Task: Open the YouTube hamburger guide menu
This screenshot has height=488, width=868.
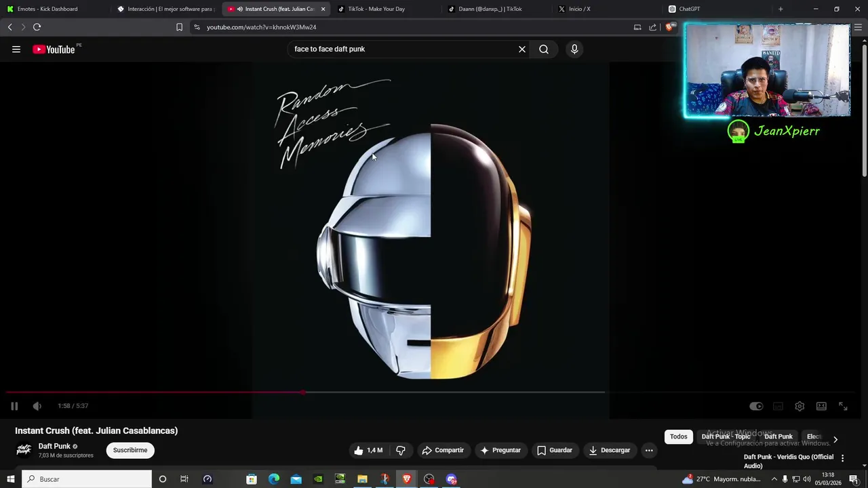Action: click(16, 49)
